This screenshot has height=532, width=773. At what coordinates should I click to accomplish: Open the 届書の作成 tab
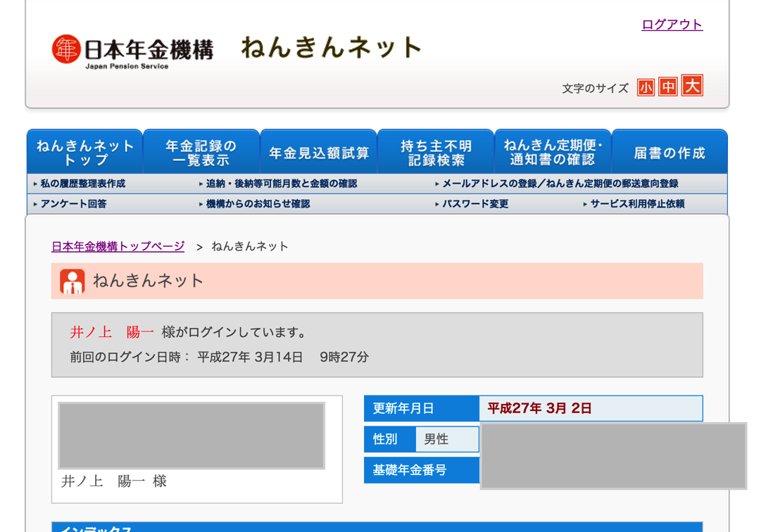pyautogui.click(x=670, y=152)
